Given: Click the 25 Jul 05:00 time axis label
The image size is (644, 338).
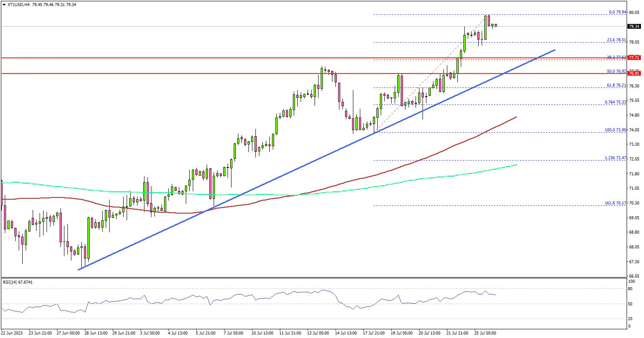Looking at the screenshot, I should click(485, 333).
